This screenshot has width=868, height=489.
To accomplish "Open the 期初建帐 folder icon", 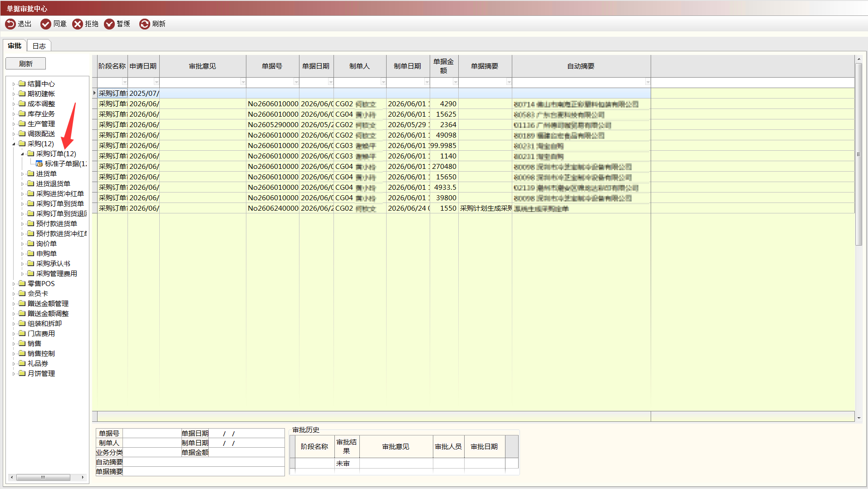I will pos(22,94).
